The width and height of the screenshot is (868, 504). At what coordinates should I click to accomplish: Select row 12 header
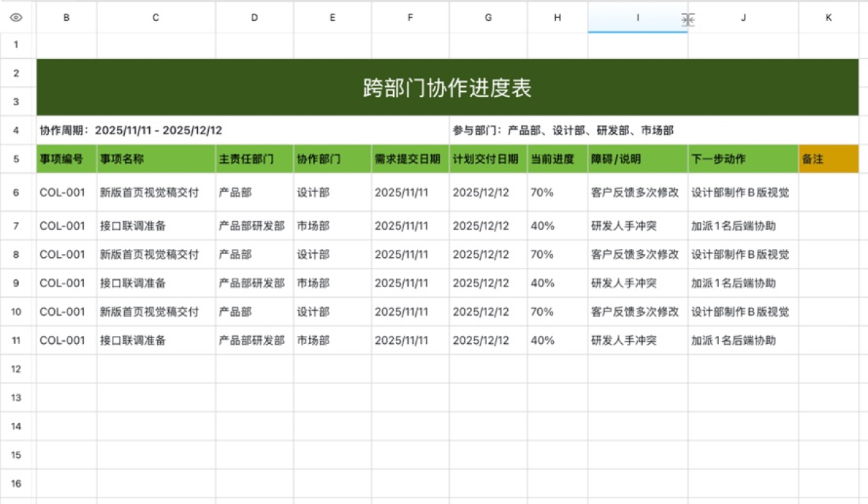(16, 369)
